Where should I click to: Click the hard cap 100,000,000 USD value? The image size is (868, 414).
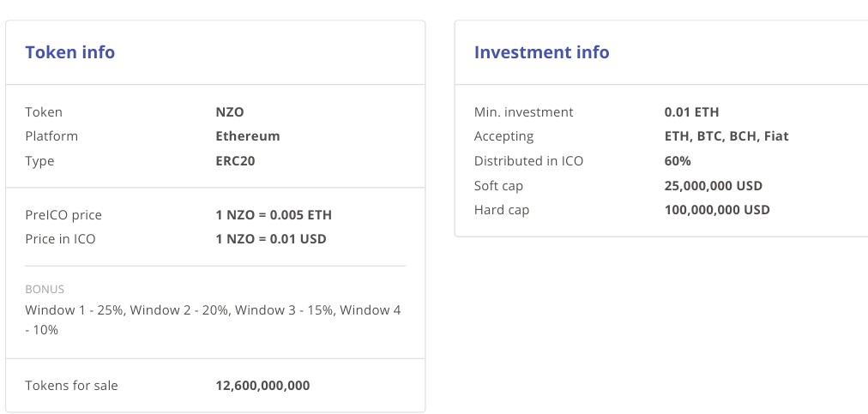[x=717, y=210]
